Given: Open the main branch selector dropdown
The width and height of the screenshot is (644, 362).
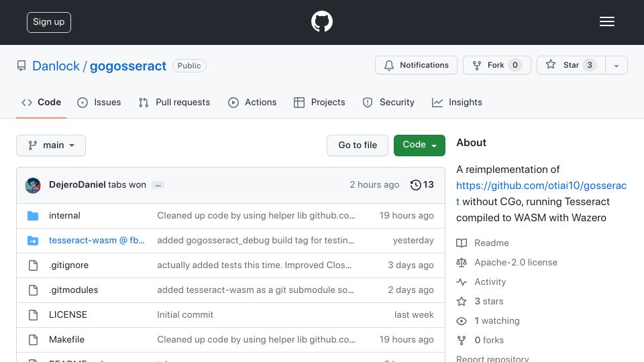Looking at the screenshot, I should pyautogui.click(x=51, y=145).
